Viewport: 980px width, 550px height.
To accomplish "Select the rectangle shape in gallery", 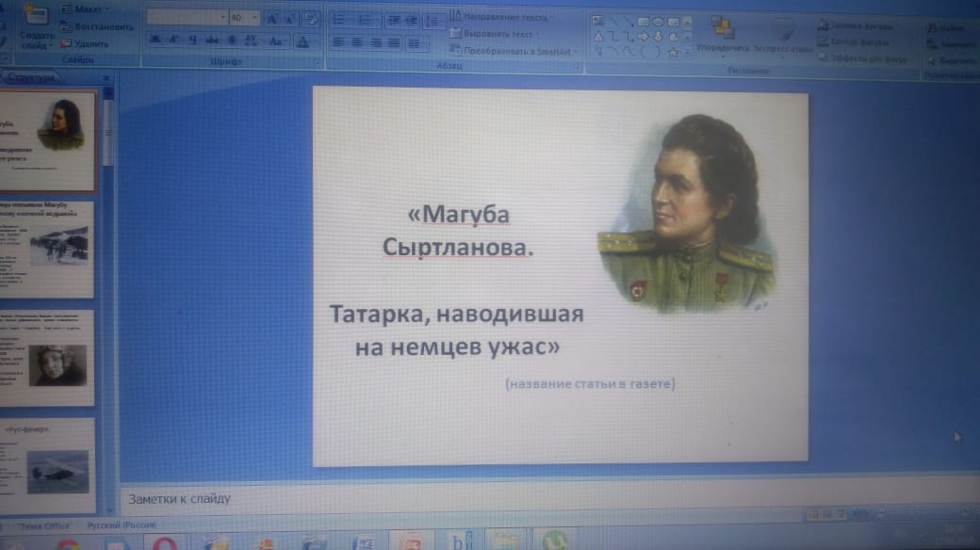I will tap(643, 22).
